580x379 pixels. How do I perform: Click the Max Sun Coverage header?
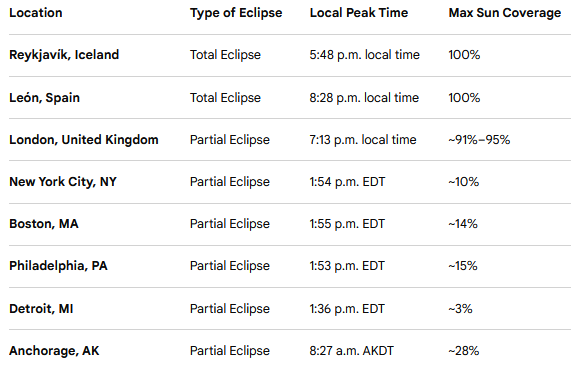coord(505,13)
